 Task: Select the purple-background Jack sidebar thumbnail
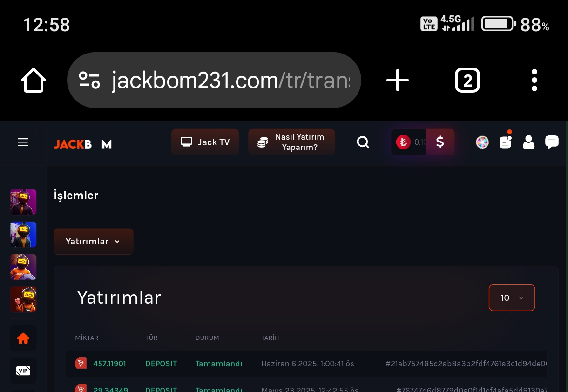coord(23,202)
